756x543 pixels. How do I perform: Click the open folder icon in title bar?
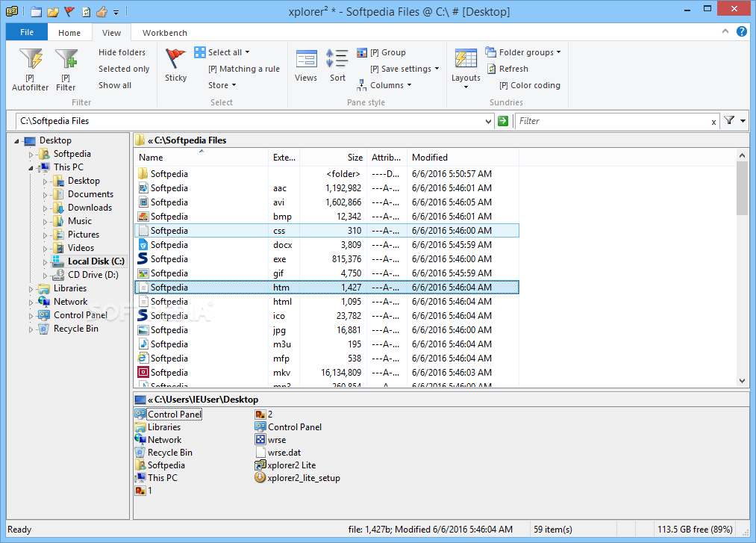pyautogui.click(x=53, y=12)
